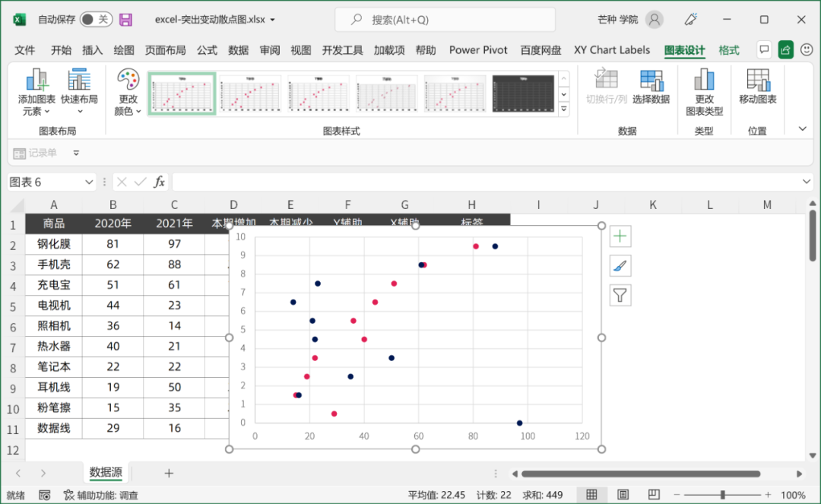Click the new sheet plus button
Viewport: 821px width, 504px height.
(169, 473)
